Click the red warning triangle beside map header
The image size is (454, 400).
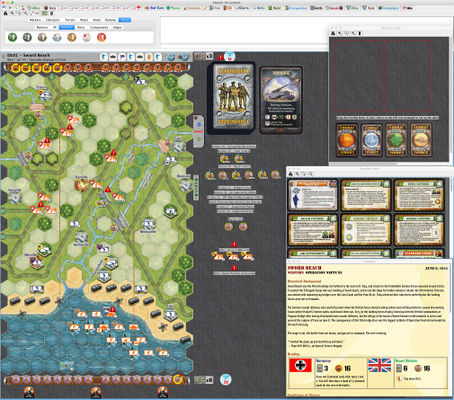pyautogui.click(x=220, y=57)
